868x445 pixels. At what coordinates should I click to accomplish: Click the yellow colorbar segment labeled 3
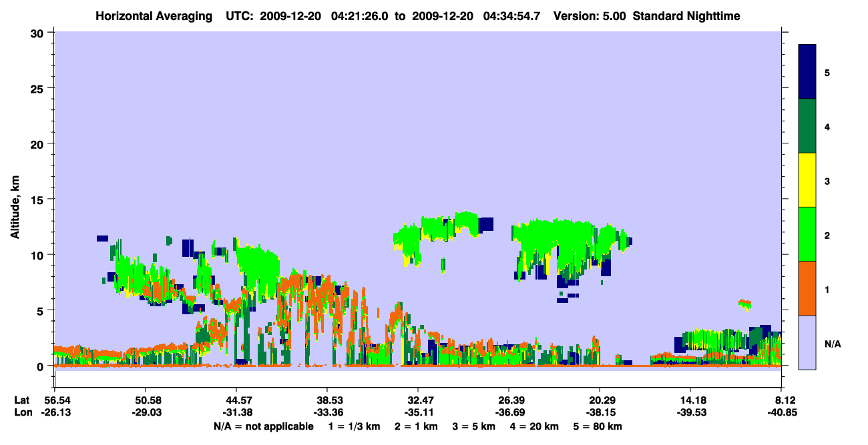[807, 180]
